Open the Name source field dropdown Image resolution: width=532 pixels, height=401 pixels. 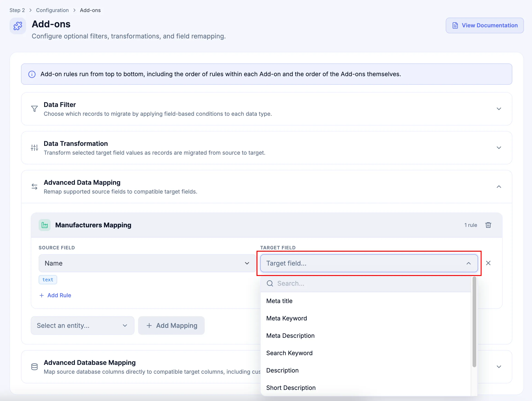pyautogui.click(x=147, y=263)
